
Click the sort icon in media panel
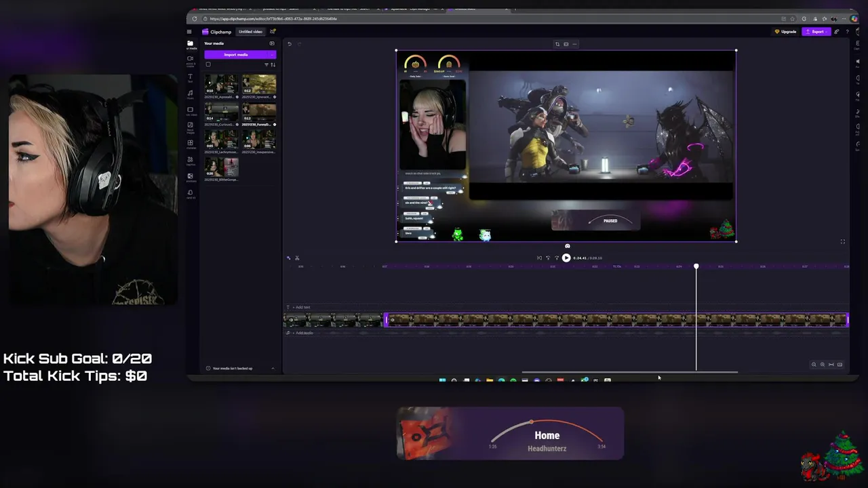pos(273,64)
